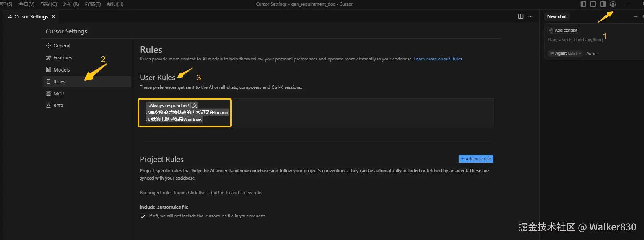
Task: Open the 帮助(H) menu
Action: [115, 4]
